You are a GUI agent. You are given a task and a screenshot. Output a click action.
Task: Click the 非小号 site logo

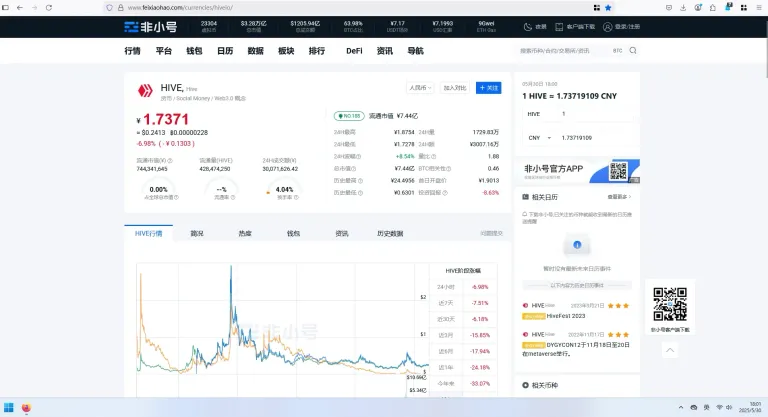tap(150, 27)
